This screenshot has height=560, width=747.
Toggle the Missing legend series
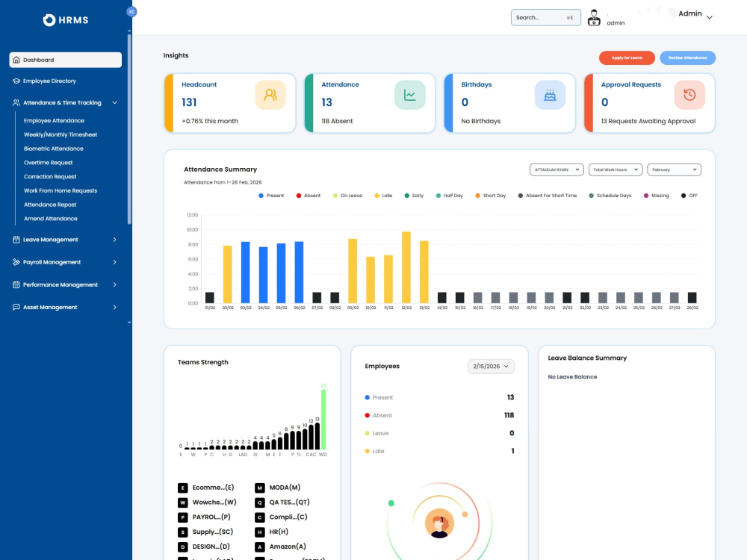pyautogui.click(x=657, y=196)
